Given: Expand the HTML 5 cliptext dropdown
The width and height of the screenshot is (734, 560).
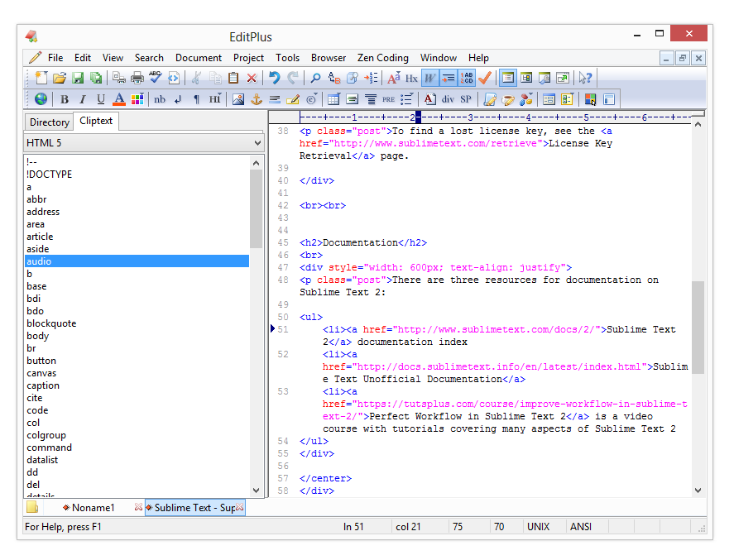Looking at the screenshot, I should click(257, 143).
